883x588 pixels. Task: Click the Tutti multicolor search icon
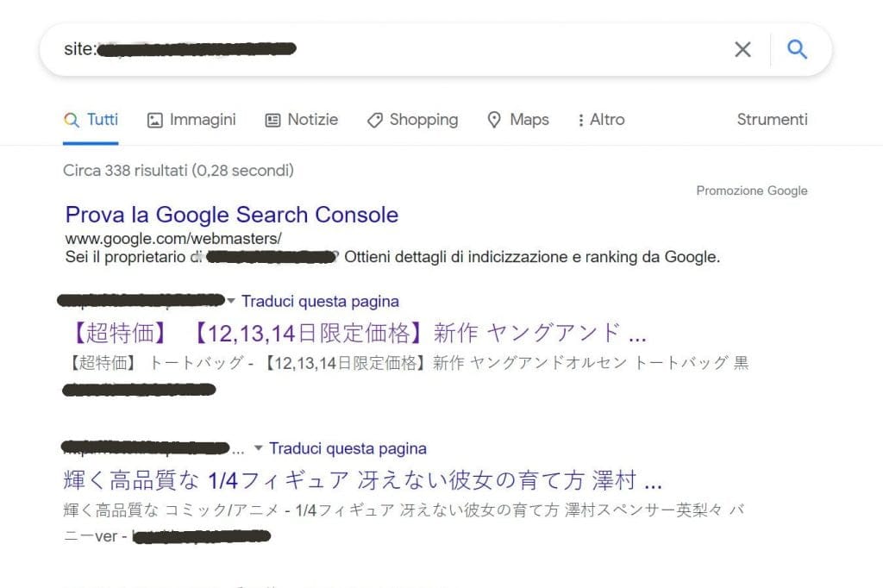[71, 120]
